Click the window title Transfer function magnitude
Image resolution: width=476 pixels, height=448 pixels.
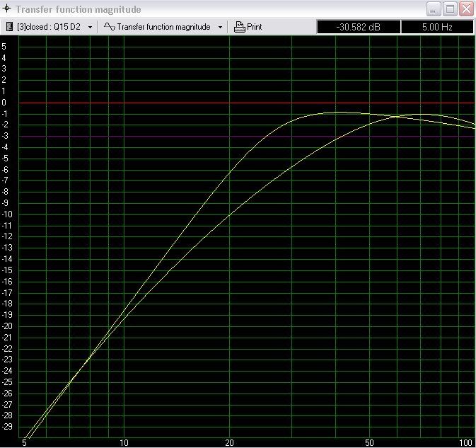tap(79, 9)
